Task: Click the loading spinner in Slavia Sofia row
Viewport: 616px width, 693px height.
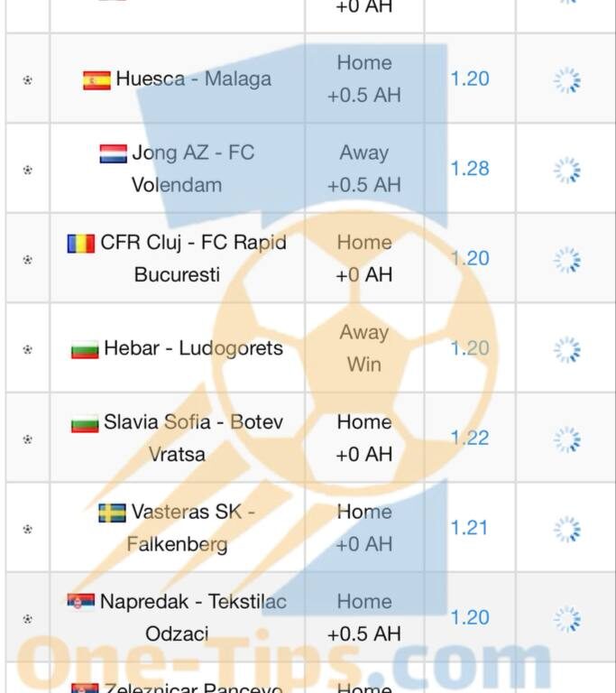Action: pos(567,439)
